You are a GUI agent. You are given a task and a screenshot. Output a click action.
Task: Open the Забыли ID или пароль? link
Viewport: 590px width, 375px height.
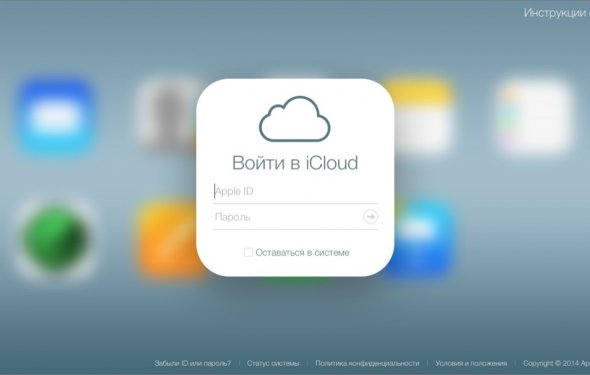point(193,363)
